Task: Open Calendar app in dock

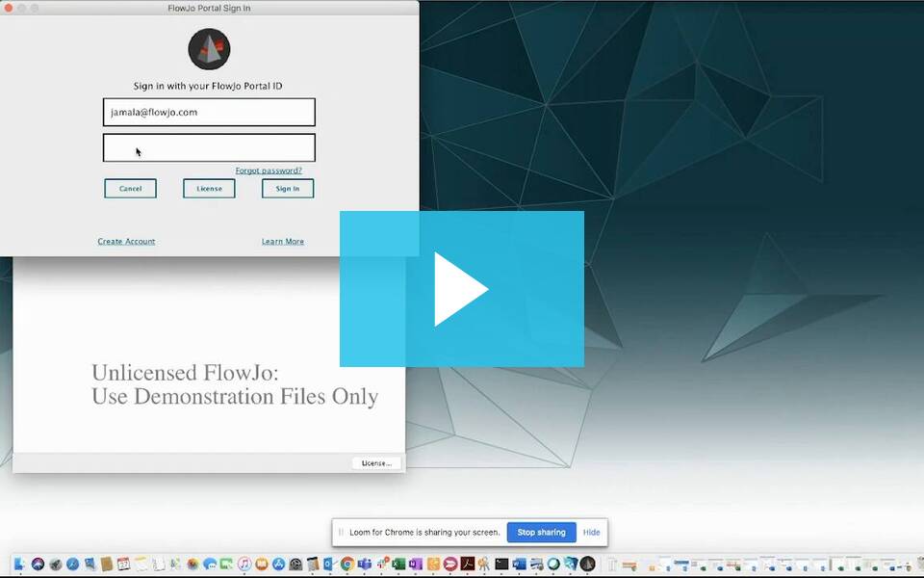Action: (x=124, y=564)
